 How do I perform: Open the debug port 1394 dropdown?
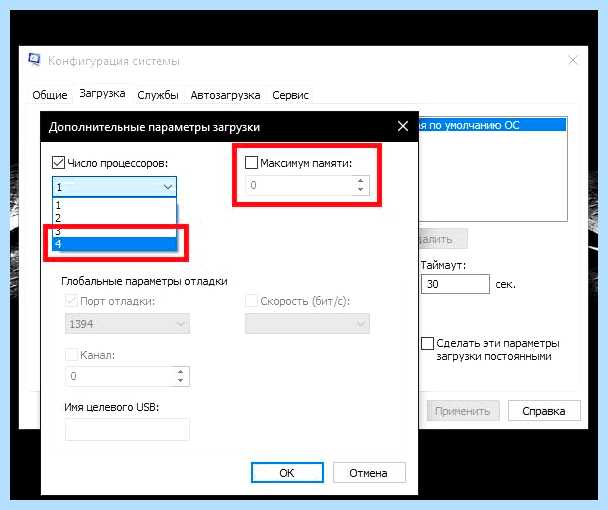[x=127, y=324]
